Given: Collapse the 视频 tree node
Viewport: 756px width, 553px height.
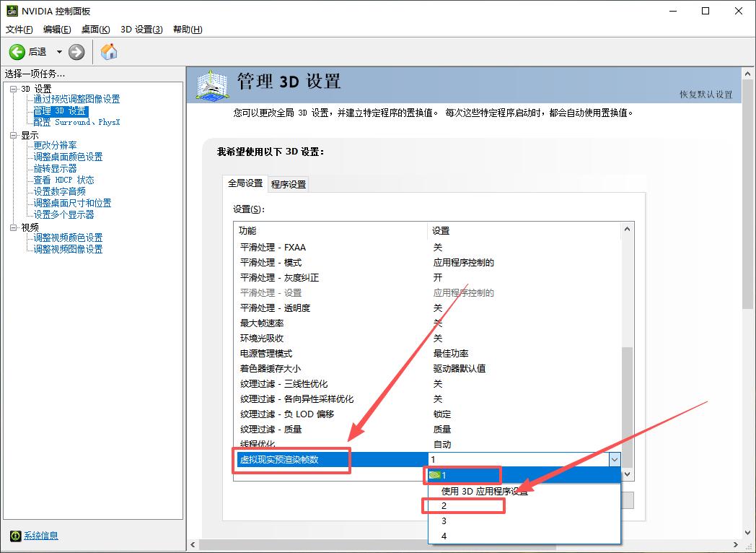Looking at the screenshot, I should 14,227.
